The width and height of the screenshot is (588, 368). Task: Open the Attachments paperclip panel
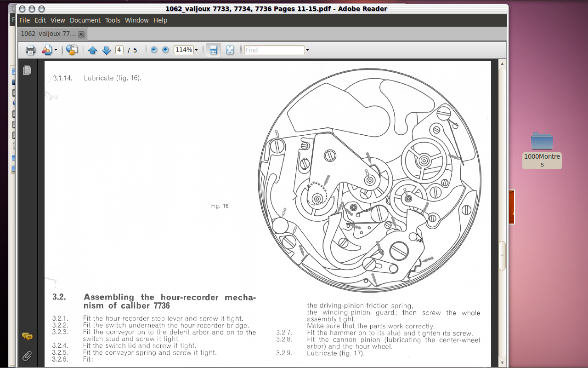coord(27,356)
